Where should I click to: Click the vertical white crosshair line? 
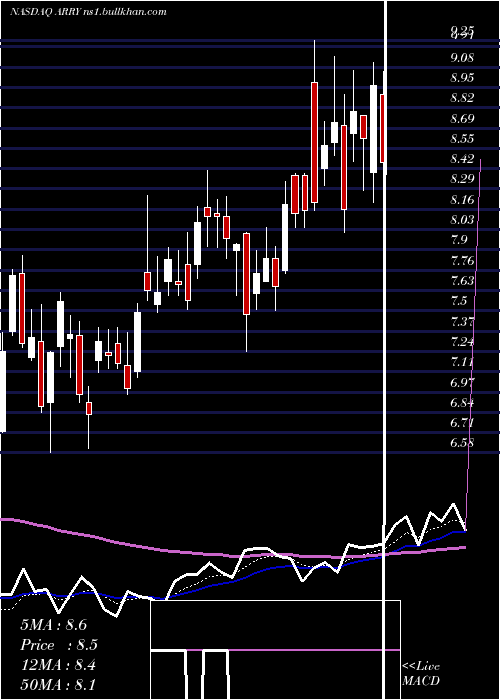pyautogui.click(x=385, y=348)
